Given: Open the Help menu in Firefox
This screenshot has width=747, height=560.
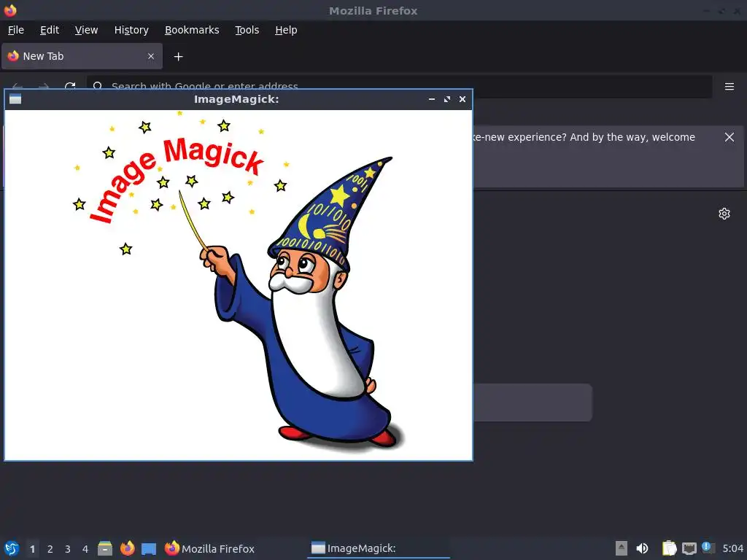Looking at the screenshot, I should point(286,30).
